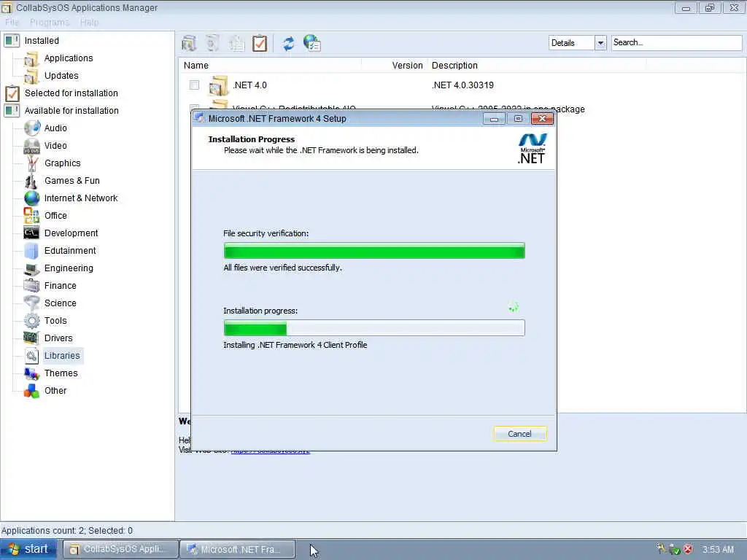This screenshot has width=747, height=560.
Task: Click the 3:53 AM system clock
Action: [x=718, y=550]
